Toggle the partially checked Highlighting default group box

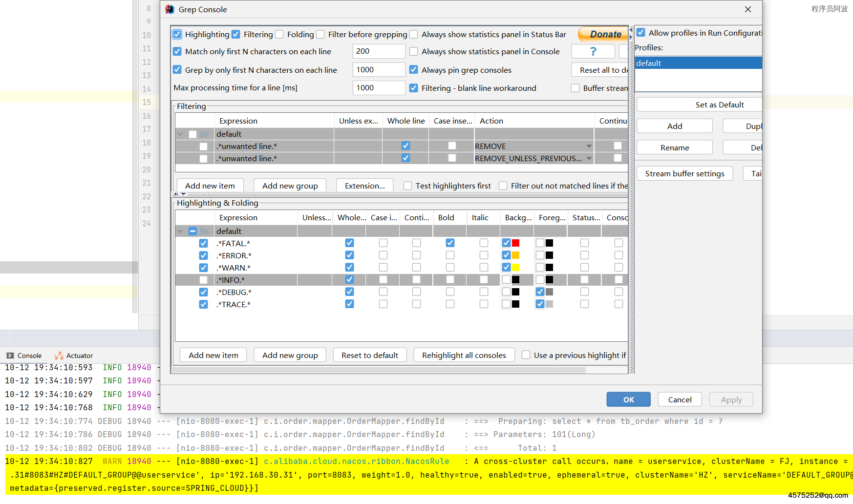click(192, 231)
